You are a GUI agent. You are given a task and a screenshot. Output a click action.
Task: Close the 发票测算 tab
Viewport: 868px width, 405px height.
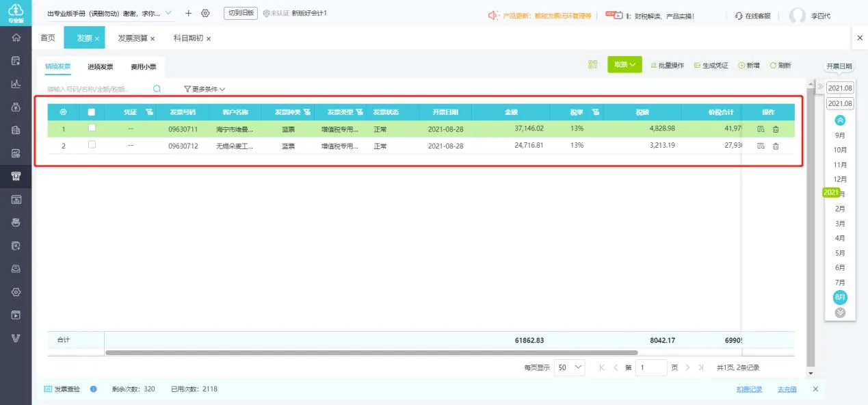click(x=153, y=39)
